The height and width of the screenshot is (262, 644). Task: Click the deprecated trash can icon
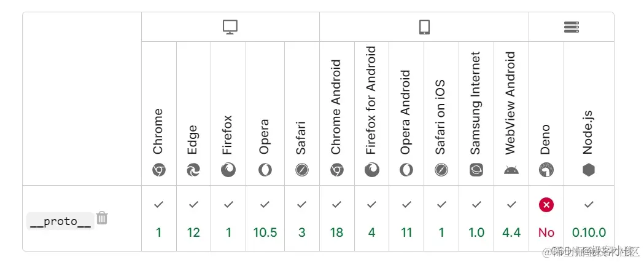pyautogui.click(x=102, y=218)
